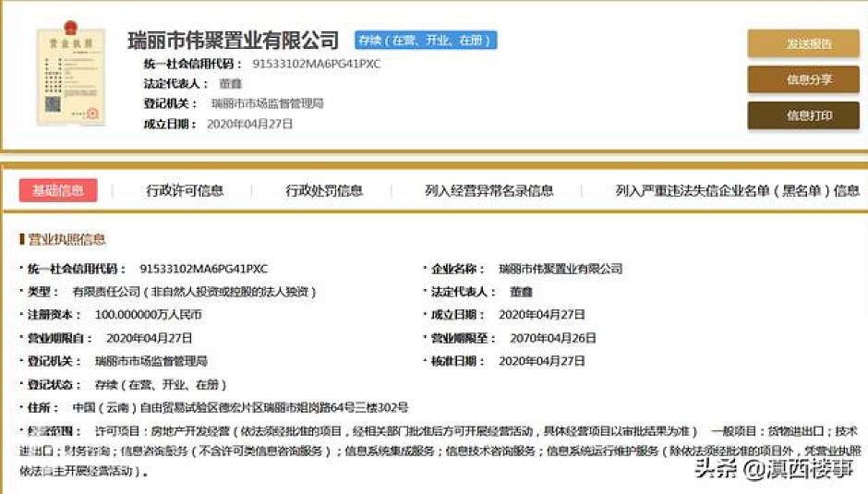Click the 类型 value 有限责任公司 text
This screenshot has width=868, height=494.
pyautogui.click(x=207, y=292)
